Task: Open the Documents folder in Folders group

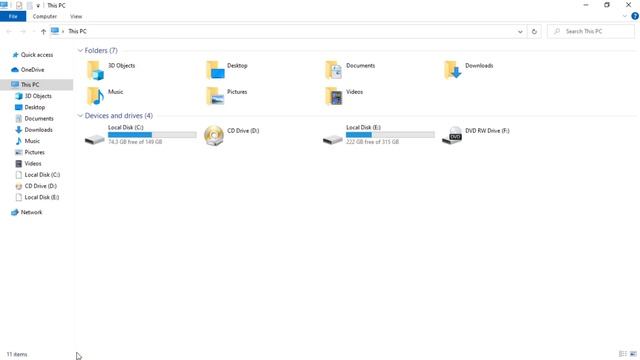Action: [334, 70]
